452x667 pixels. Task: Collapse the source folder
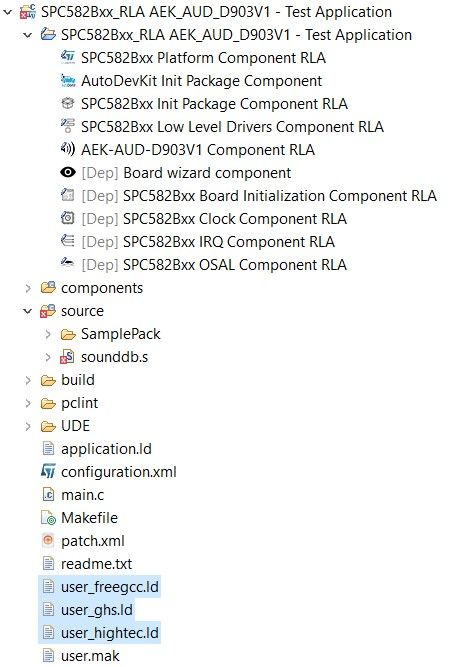click(x=28, y=311)
